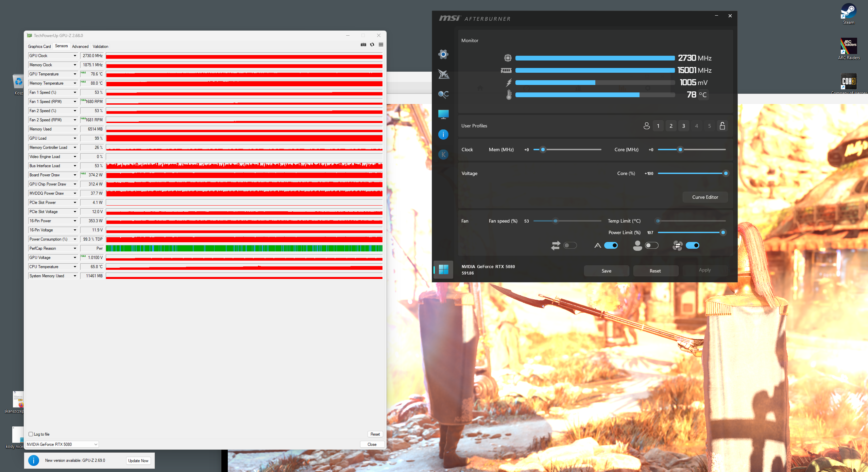This screenshot has height=472, width=868.
Task: Click the profile lock icon
Action: (x=722, y=126)
